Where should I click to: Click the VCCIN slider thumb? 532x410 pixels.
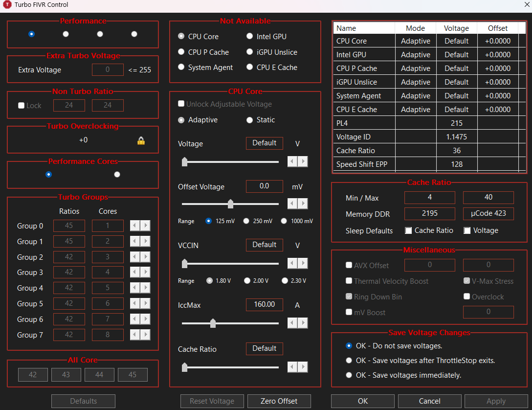[184, 263]
